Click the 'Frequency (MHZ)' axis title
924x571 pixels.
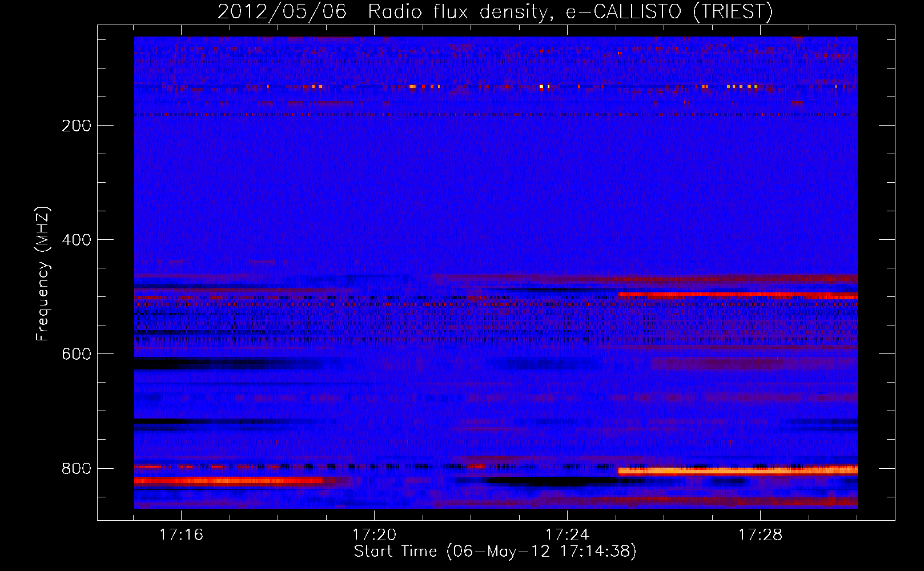tap(43, 274)
